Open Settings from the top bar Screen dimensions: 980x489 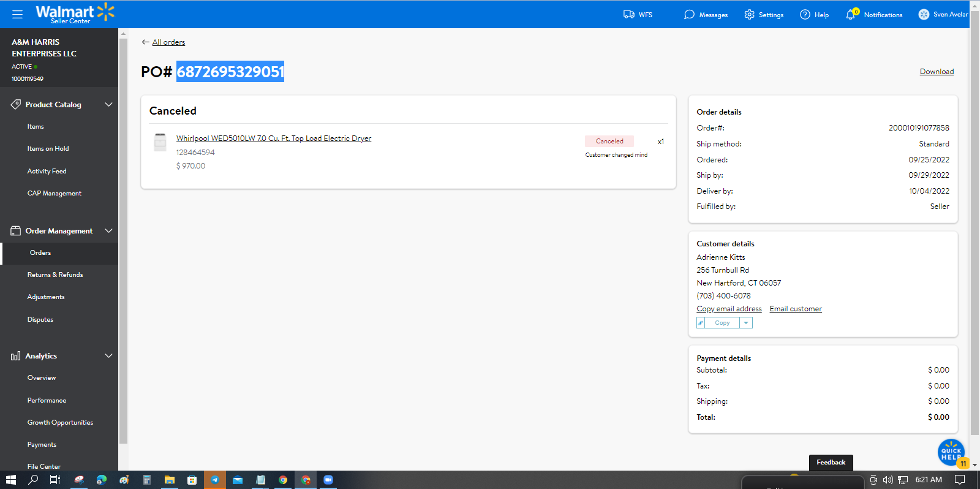(764, 15)
